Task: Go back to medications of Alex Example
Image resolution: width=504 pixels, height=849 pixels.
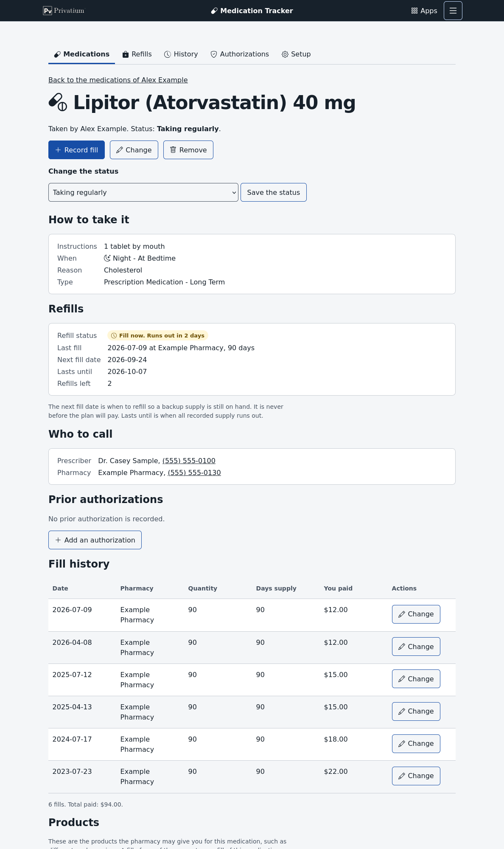Action: 118,80
